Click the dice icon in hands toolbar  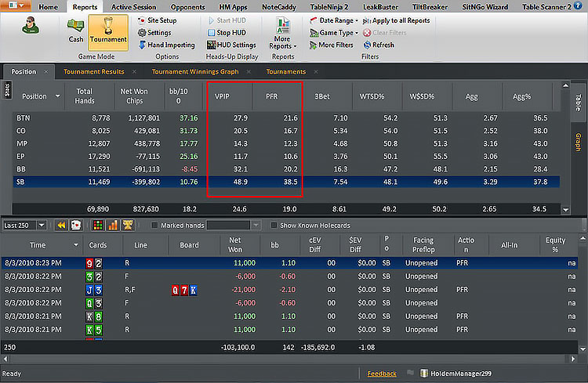77,225
